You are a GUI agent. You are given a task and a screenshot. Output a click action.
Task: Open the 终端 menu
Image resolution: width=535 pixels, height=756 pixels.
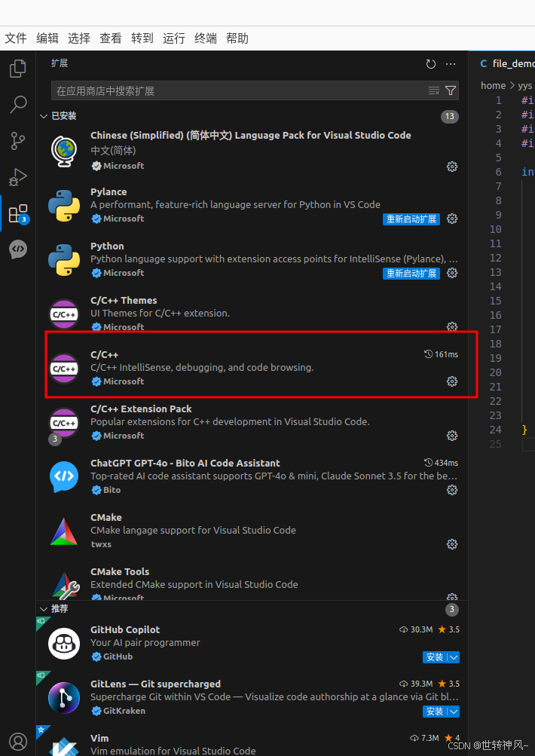(205, 38)
